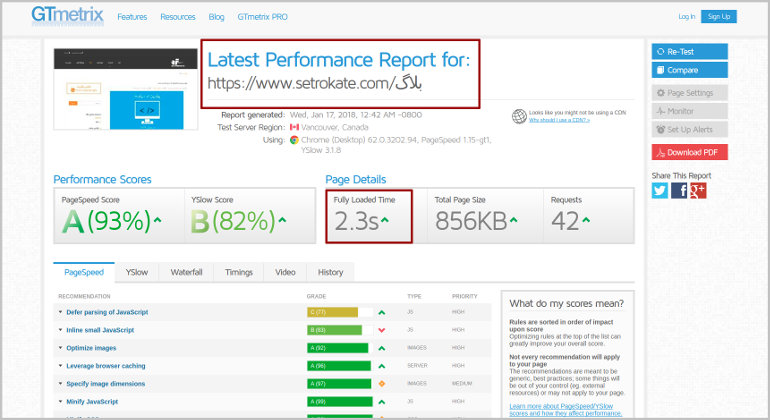
Task: Click the Log In link
Action: click(x=687, y=17)
